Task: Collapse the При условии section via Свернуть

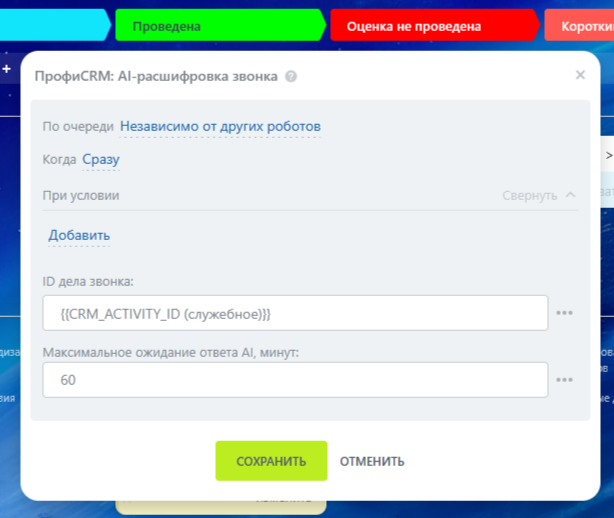Action: pos(529,195)
